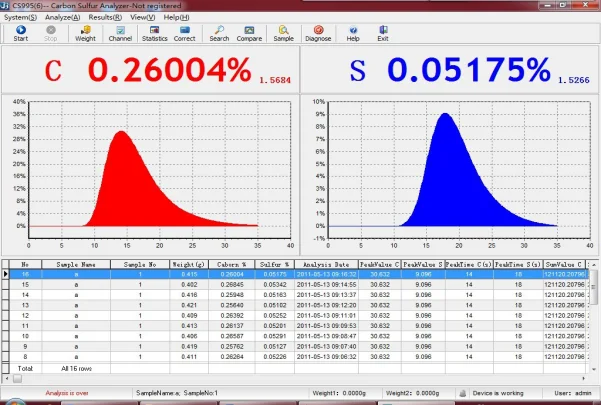Open Channel settings from toolbar
This screenshot has height=405, width=601.
(120, 33)
